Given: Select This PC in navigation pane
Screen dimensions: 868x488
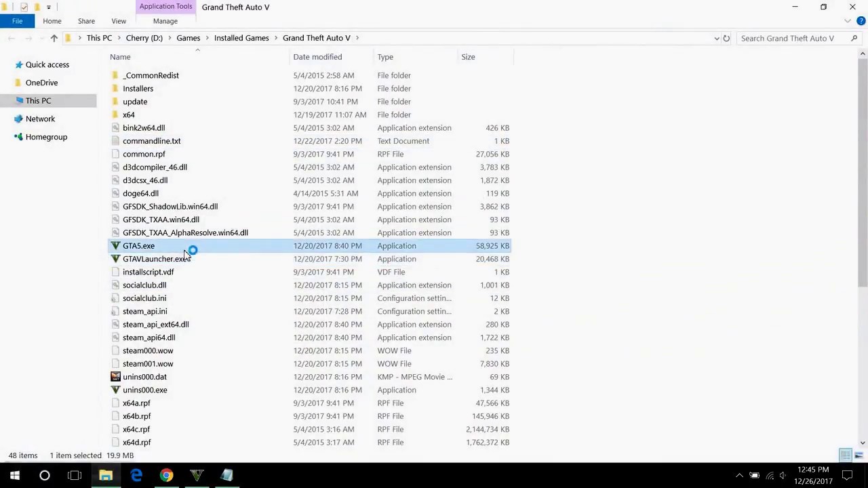Looking at the screenshot, I should 48,100.
